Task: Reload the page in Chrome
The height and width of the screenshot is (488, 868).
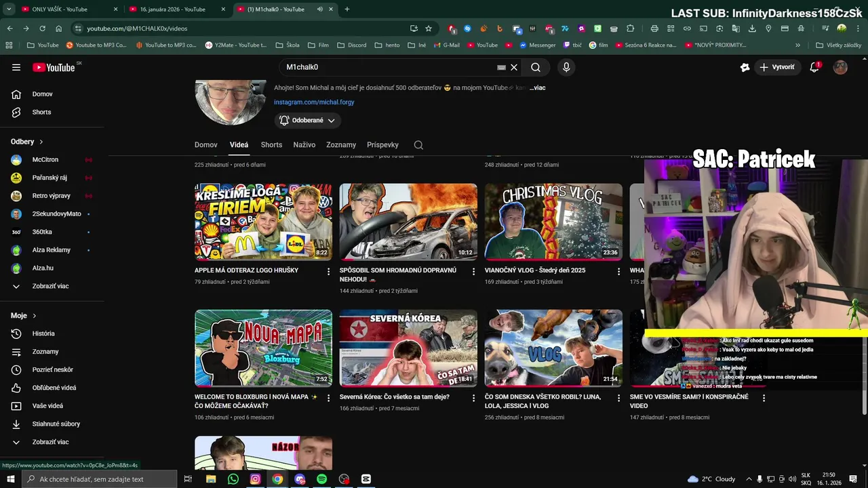Action: tap(42, 28)
